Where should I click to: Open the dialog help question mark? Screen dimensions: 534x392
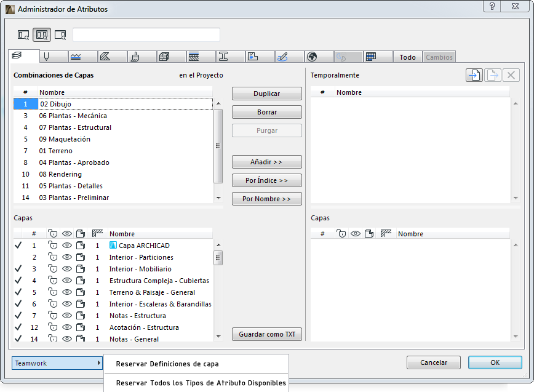[x=492, y=7]
